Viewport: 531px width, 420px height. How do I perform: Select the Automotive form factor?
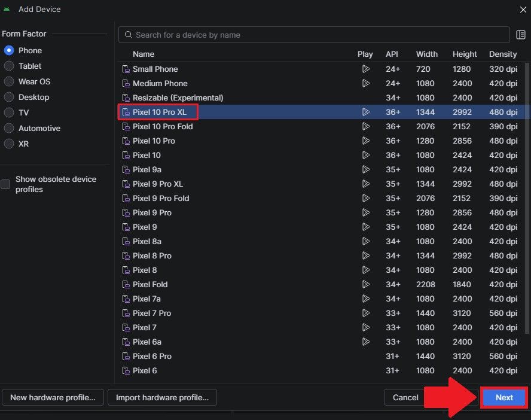[x=9, y=129]
